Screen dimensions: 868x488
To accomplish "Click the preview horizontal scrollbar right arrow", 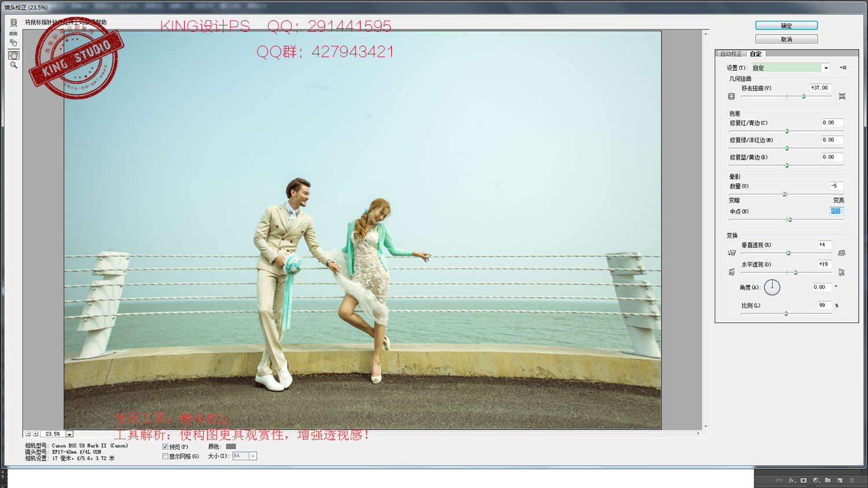I will point(698,433).
